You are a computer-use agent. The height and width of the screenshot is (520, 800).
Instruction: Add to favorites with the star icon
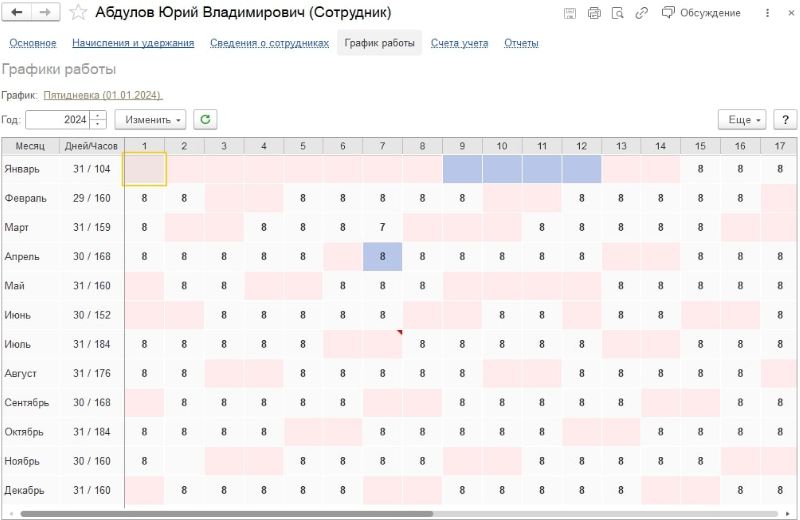coord(78,12)
